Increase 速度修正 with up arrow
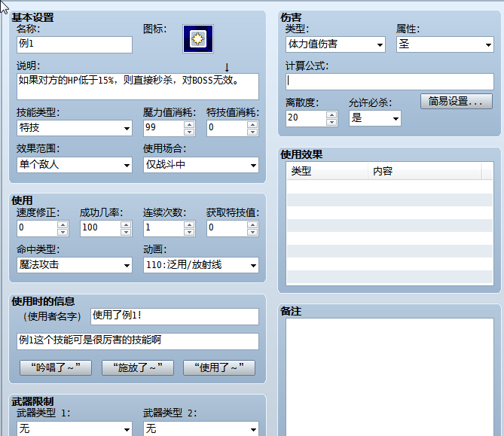 (x=63, y=224)
